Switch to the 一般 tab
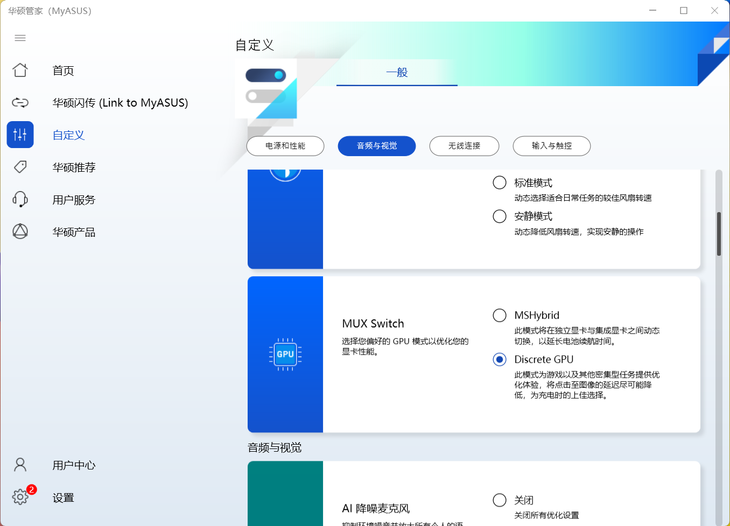Viewport: 730px width, 526px height. (397, 73)
